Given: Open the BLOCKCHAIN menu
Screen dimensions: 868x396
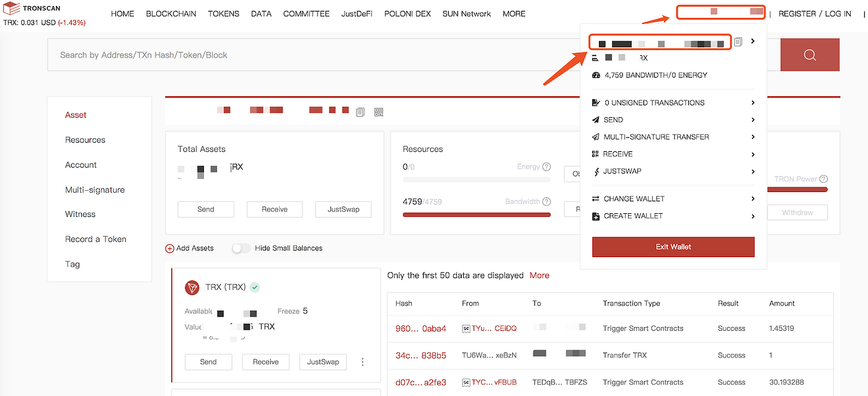Looking at the screenshot, I should click(x=170, y=14).
